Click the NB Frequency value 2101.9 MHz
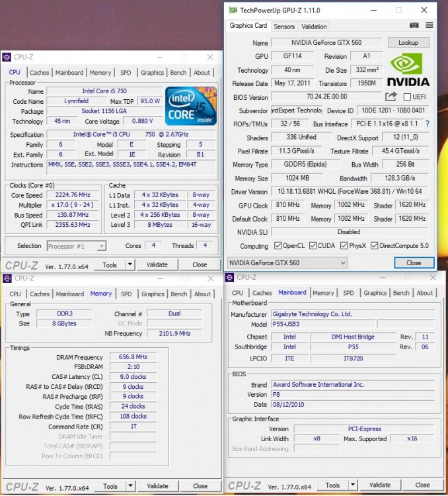 coord(174,333)
